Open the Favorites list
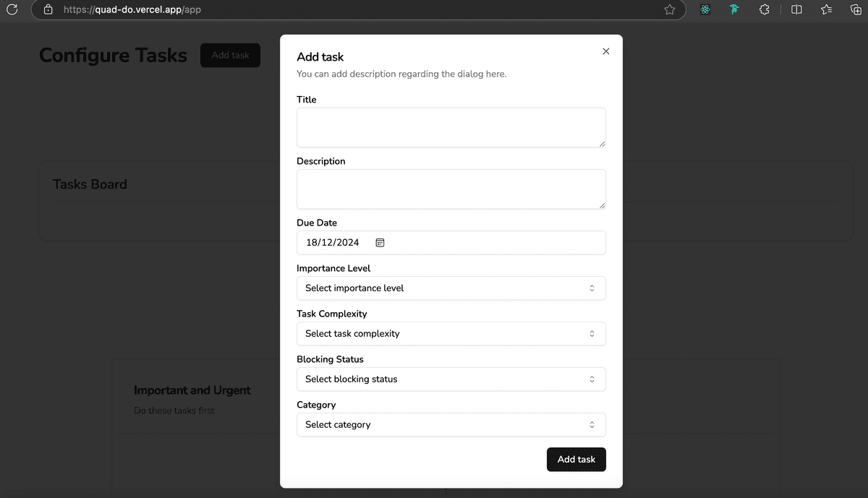 tap(826, 10)
